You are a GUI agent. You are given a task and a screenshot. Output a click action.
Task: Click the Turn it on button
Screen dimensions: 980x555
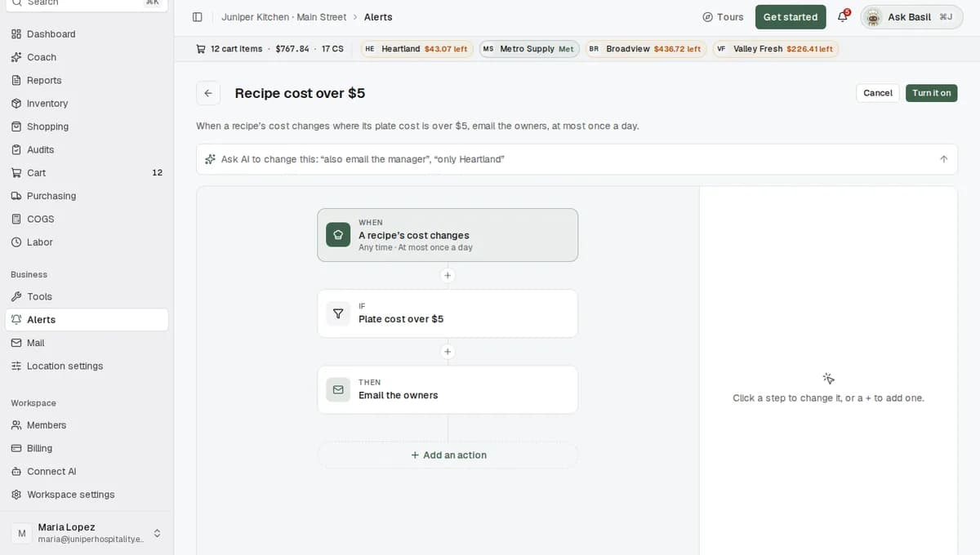931,93
